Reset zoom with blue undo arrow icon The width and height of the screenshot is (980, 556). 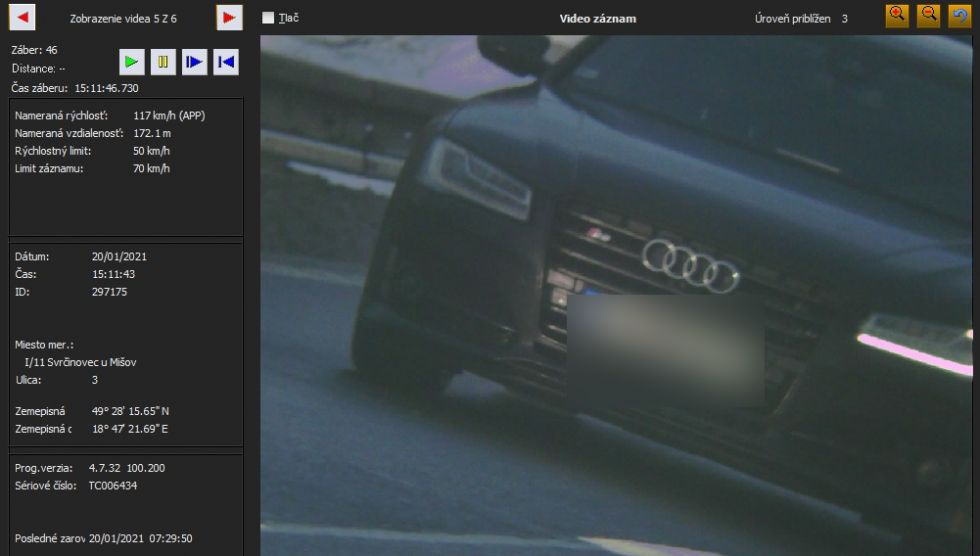click(960, 16)
